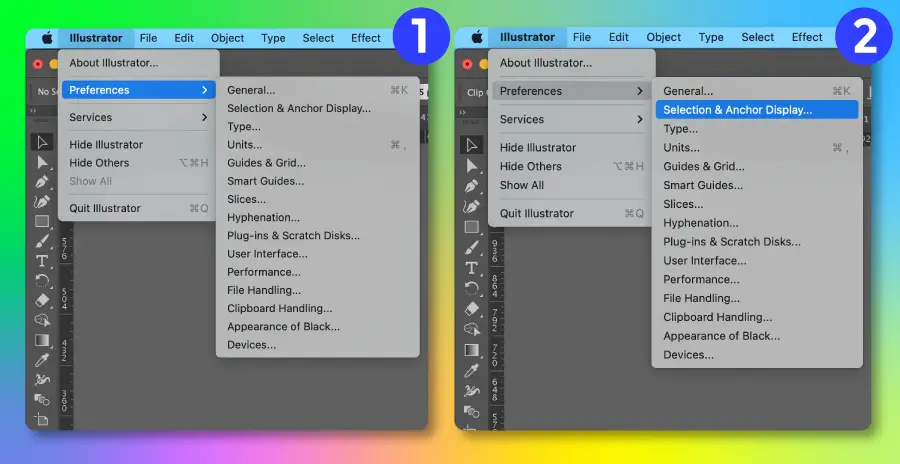This screenshot has width=900, height=464.
Task: Open Plug-ins & Scratch Disks in right window
Action: (x=732, y=242)
